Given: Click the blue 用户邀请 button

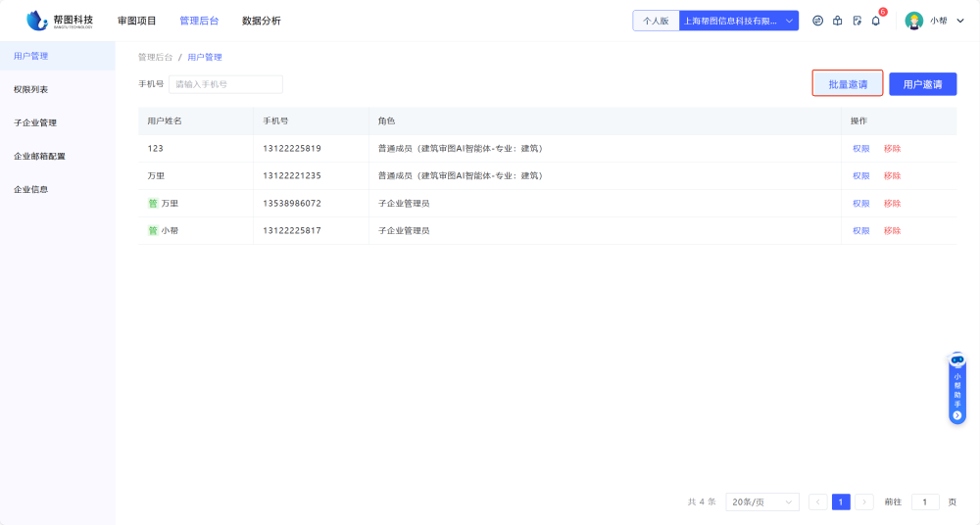Looking at the screenshot, I should point(922,84).
